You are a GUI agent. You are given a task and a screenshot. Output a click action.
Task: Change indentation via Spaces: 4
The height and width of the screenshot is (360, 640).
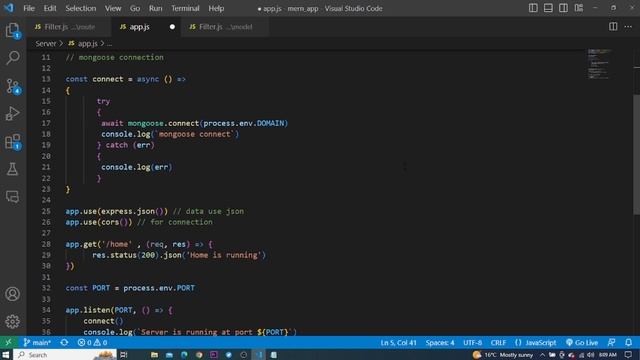point(440,342)
